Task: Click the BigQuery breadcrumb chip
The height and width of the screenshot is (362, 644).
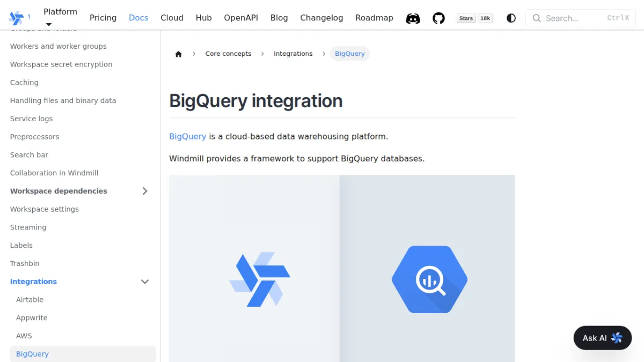Action: (350, 54)
